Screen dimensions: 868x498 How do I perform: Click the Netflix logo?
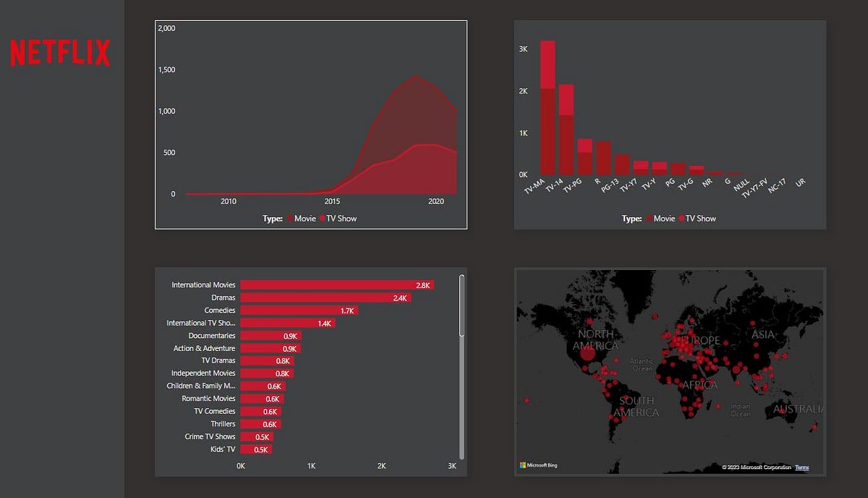coord(59,51)
